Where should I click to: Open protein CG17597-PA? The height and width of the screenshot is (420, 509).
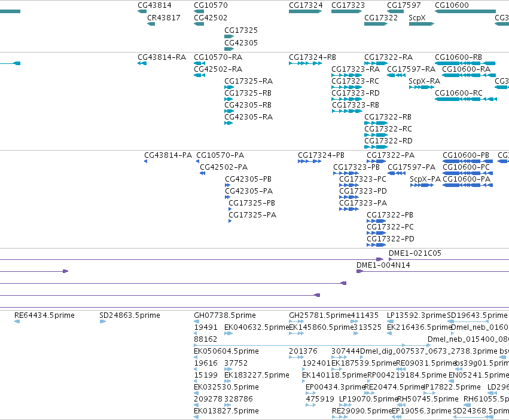(412, 167)
